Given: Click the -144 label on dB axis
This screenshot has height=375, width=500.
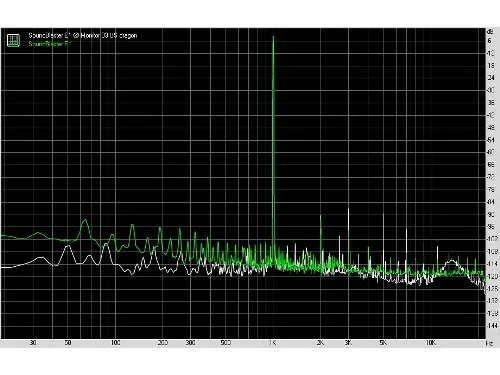Looking at the screenshot, I should click(x=491, y=325).
